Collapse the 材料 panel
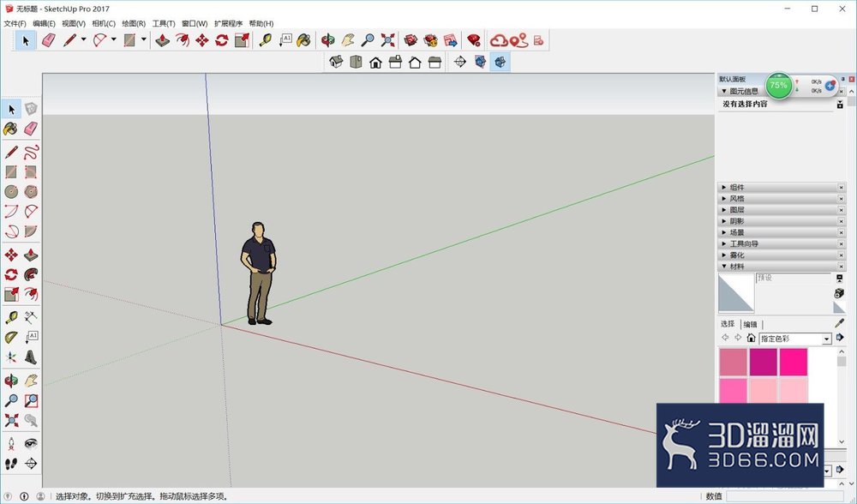The image size is (857, 504). coord(782,267)
